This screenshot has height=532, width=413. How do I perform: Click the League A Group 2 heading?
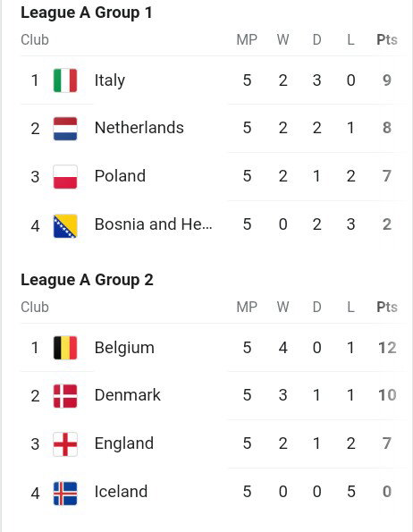[87, 280]
